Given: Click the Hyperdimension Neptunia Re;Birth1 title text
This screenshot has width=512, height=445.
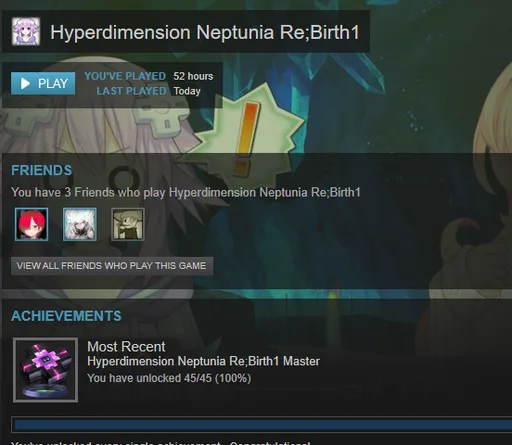Looking at the screenshot, I should (x=205, y=32).
